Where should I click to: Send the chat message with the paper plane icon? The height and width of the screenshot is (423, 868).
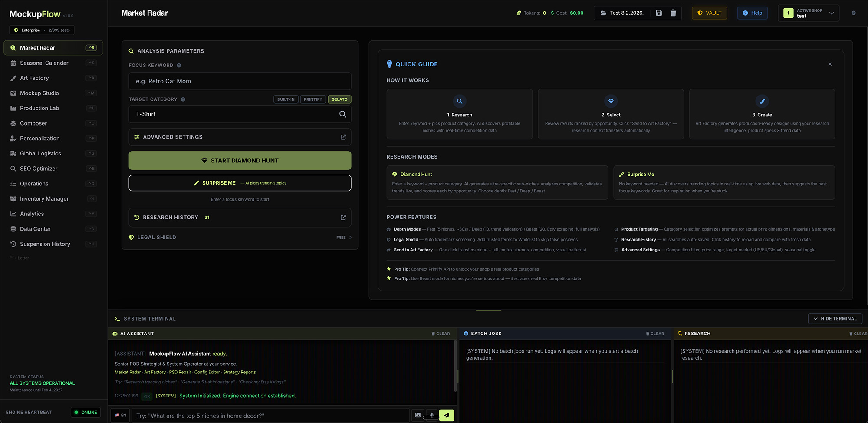[446, 415]
